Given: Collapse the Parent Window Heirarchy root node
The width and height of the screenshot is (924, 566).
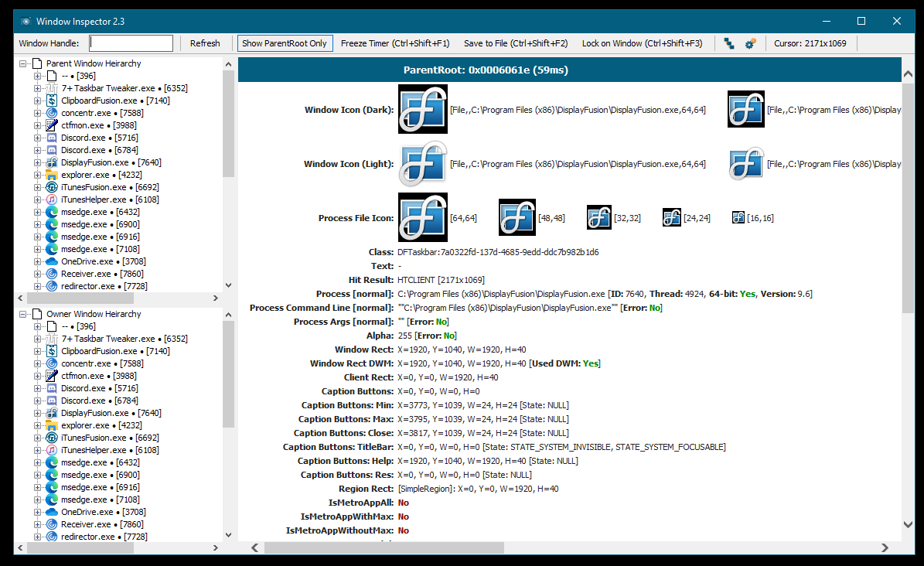Looking at the screenshot, I should [x=23, y=63].
